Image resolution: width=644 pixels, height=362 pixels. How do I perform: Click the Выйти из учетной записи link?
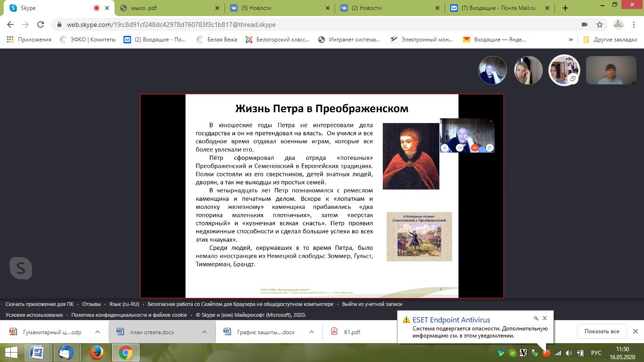(x=372, y=304)
